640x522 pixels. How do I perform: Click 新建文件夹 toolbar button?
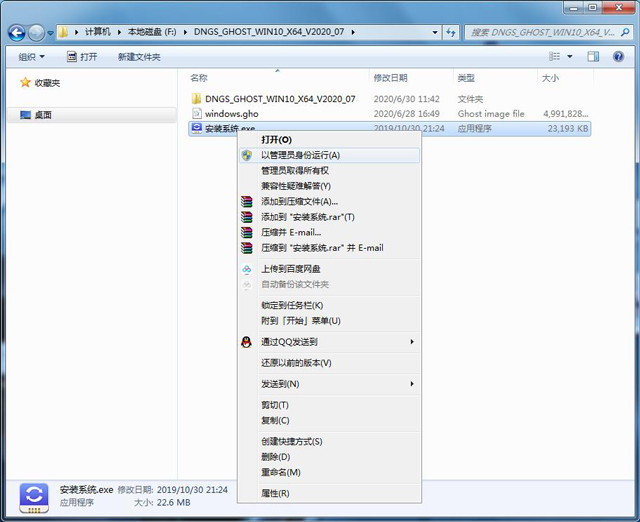(x=139, y=57)
